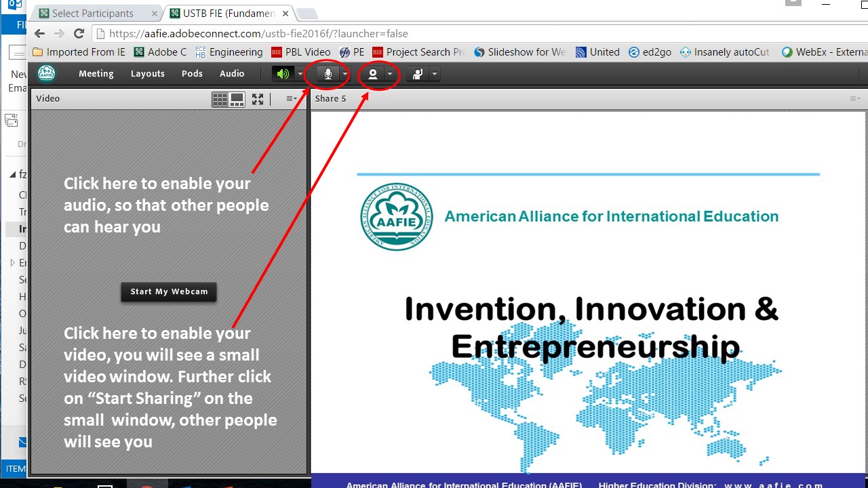Open the Adobe C bookmark
This screenshot has width=868, height=488.
pos(161,52)
